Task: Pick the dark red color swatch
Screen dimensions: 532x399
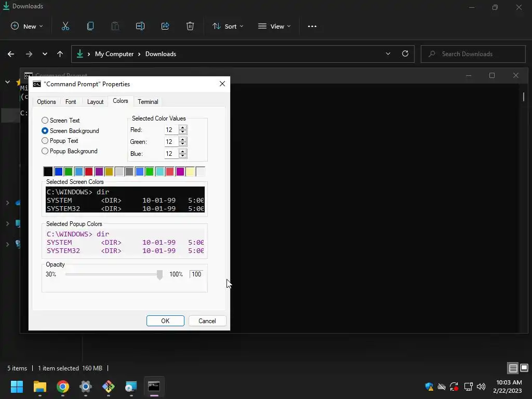Action: coord(88,171)
